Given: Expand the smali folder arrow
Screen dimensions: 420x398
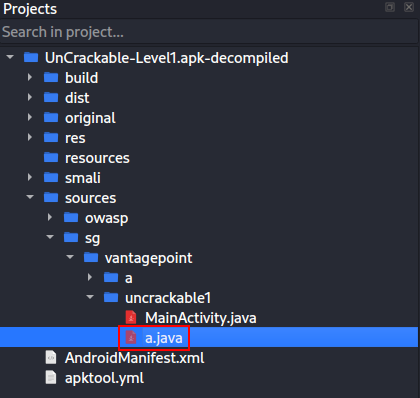Looking at the screenshot, I should tap(30, 177).
